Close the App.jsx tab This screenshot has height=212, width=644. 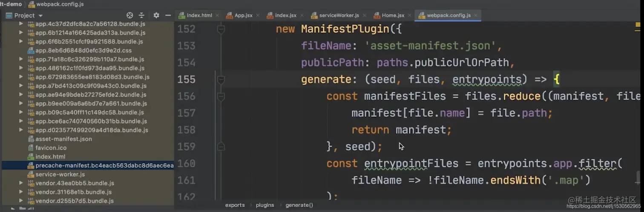click(x=258, y=15)
